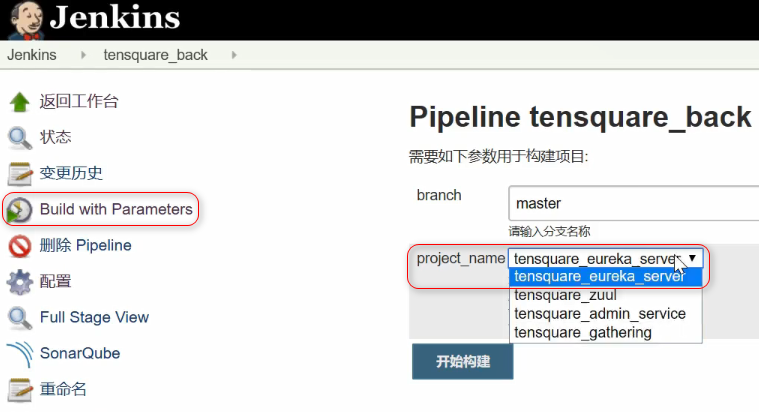
Task: Click the green up arrow icon
Action: tap(20, 102)
